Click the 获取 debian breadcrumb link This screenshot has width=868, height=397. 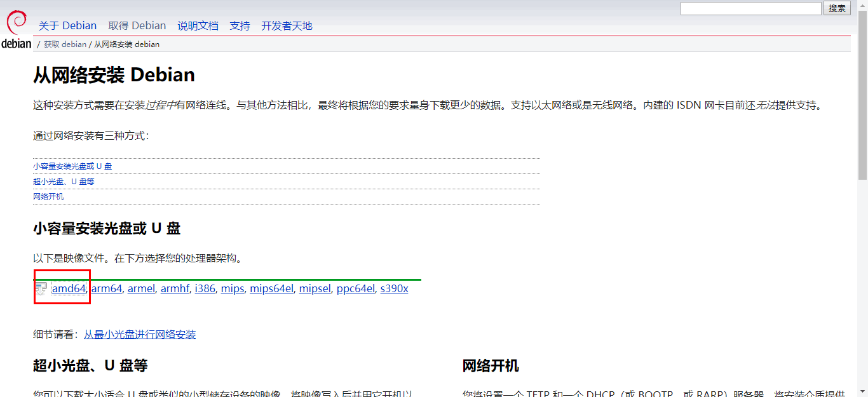coord(65,44)
